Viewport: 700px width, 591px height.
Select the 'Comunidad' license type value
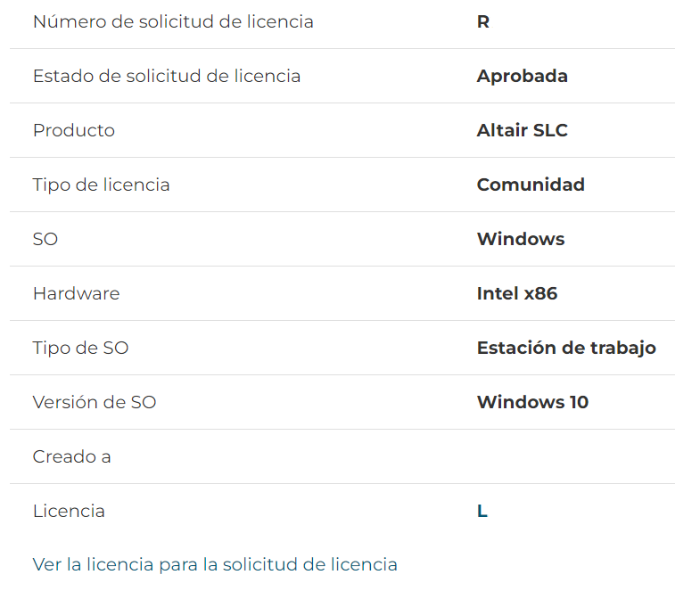531,185
